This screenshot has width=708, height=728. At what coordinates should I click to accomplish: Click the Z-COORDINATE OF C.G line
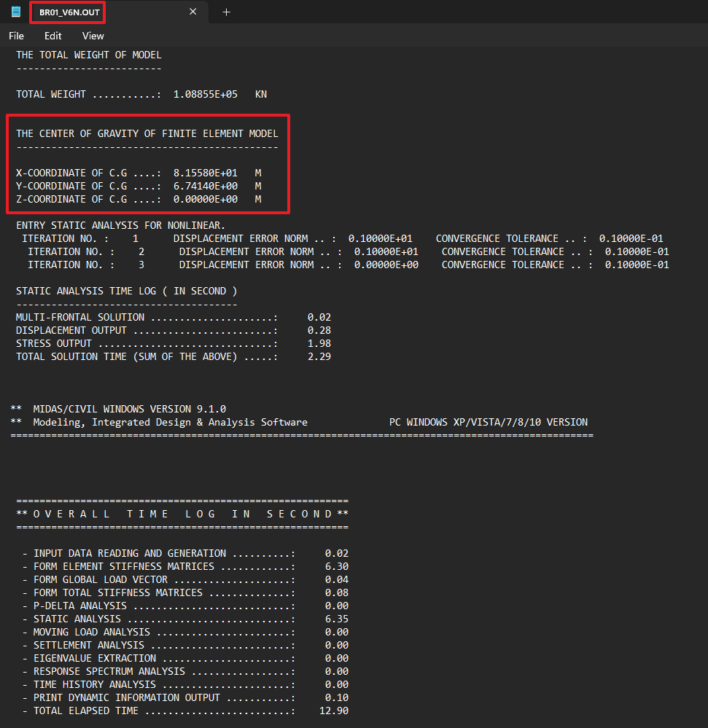click(x=87, y=199)
